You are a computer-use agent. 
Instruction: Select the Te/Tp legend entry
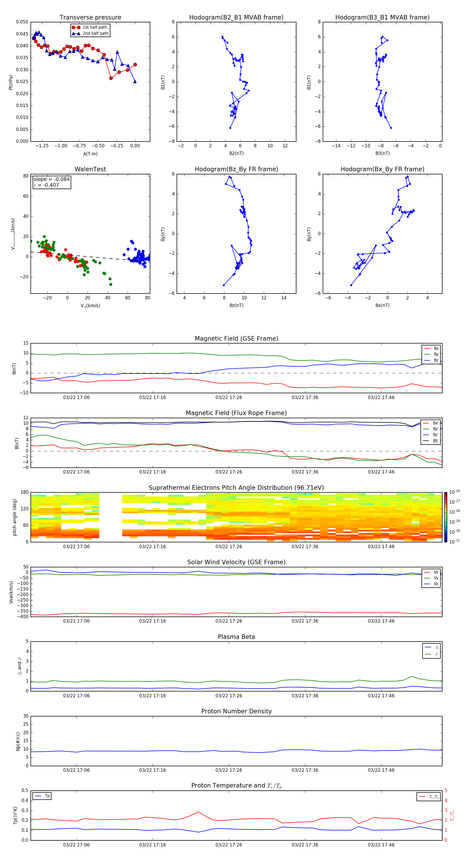pos(429,796)
